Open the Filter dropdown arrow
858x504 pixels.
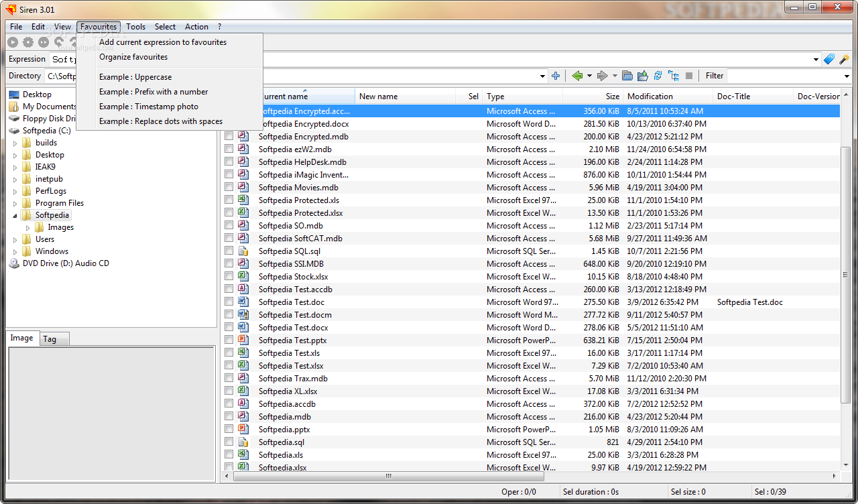tap(845, 76)
